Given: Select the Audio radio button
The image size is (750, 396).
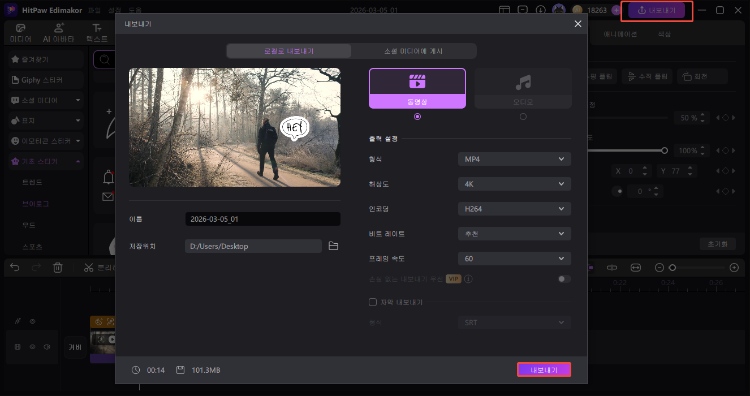Looking at the screenshot, I should (x=523, y=117).
